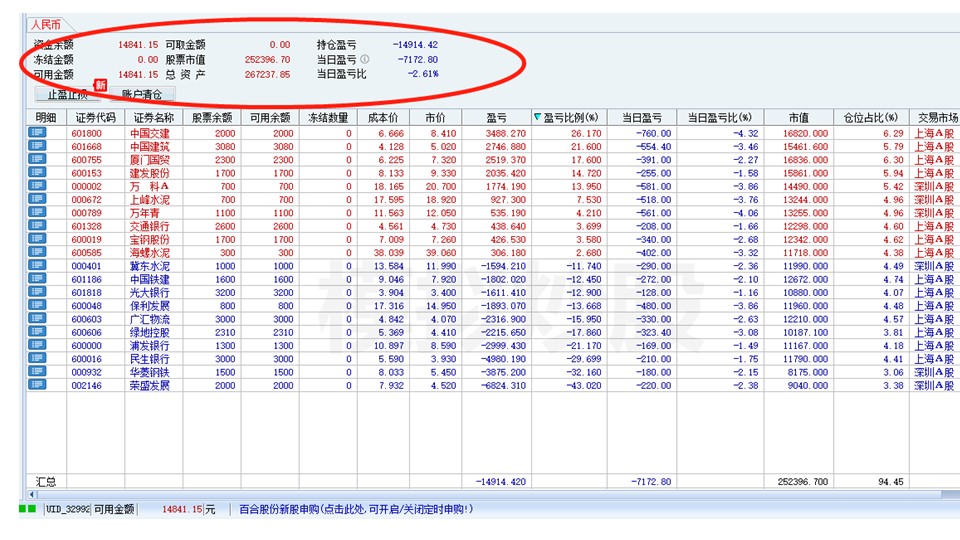Click the 明细 column header
The height and width of the screenshot is (540, 960).
[46, 118]
